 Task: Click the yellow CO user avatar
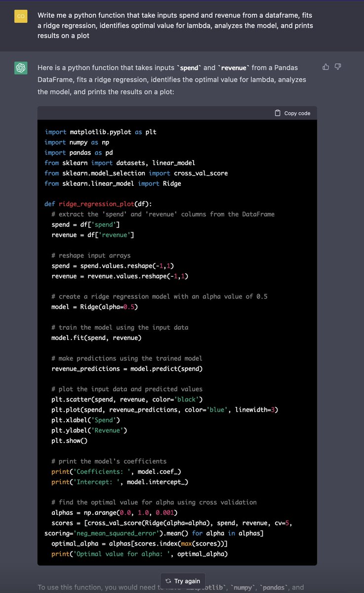21,16
